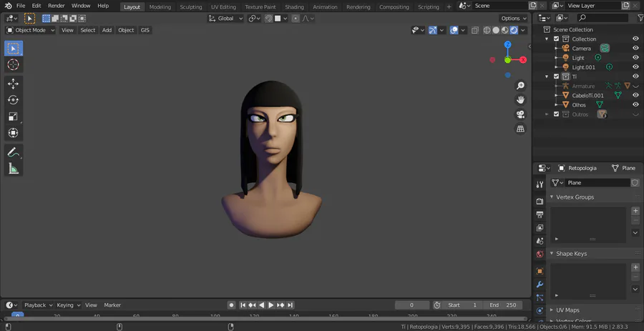The width and height of the screenshot is (644, 331).
Task: Expand the Outros collection
Action: [547, 114]
